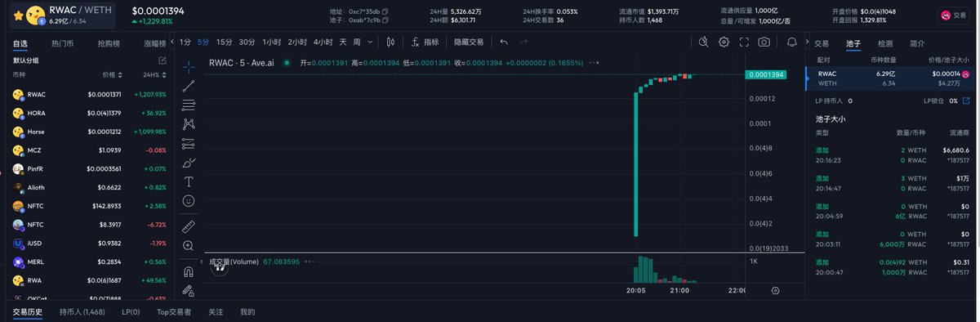Select the trend line drawing tool
980x322 pixels.
click(189, 85)
